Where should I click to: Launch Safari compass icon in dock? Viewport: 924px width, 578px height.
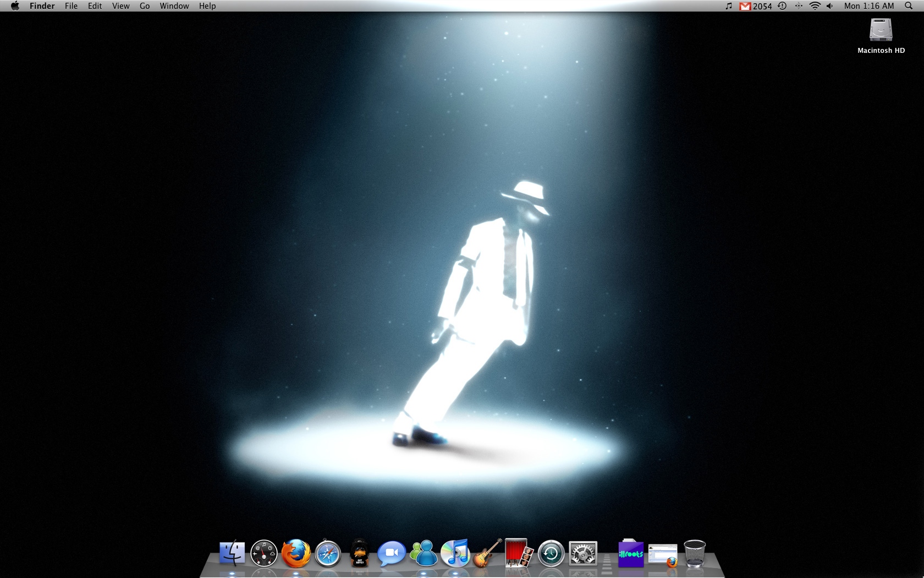pos(328,553)
